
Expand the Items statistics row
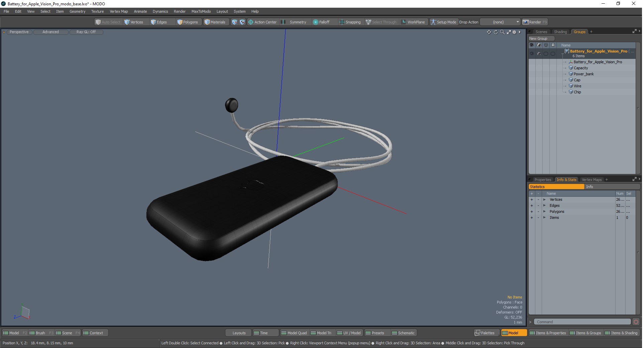coord(544,218)
